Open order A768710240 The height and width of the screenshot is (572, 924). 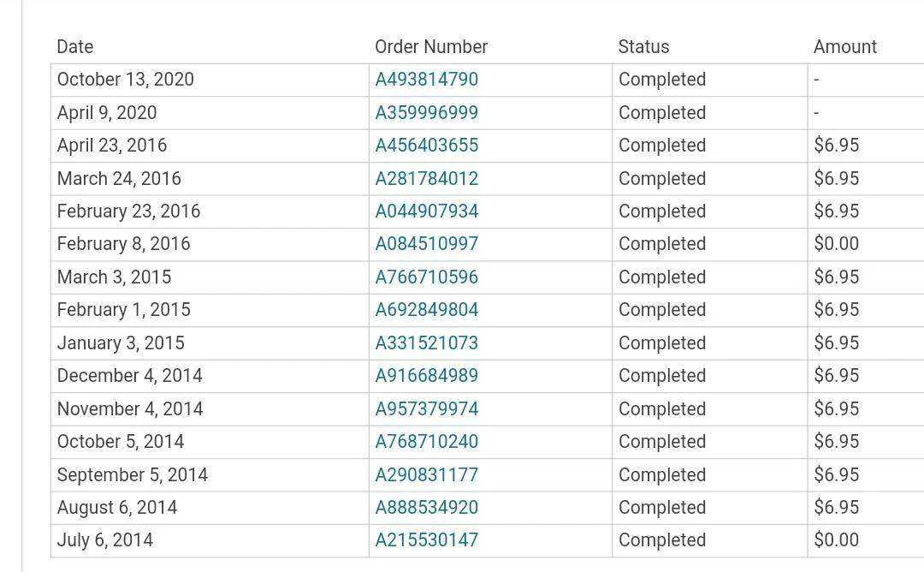(427, 442)
